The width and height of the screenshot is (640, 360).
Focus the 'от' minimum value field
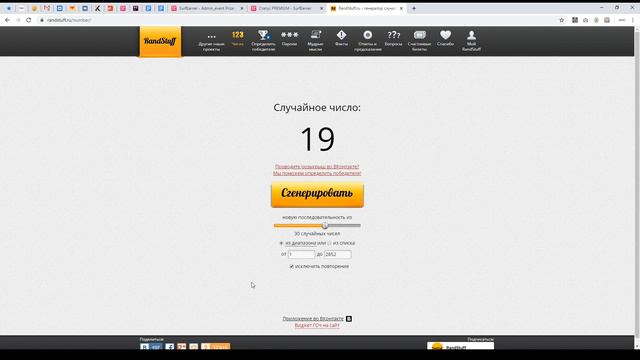point(301,254)
